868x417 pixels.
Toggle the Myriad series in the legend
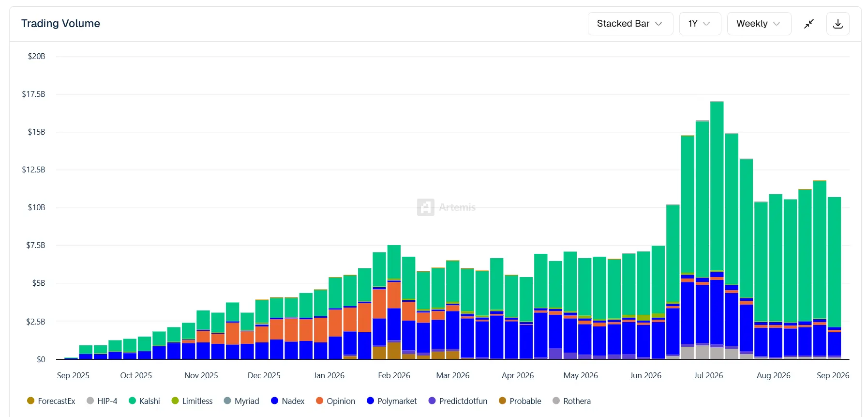241,401
